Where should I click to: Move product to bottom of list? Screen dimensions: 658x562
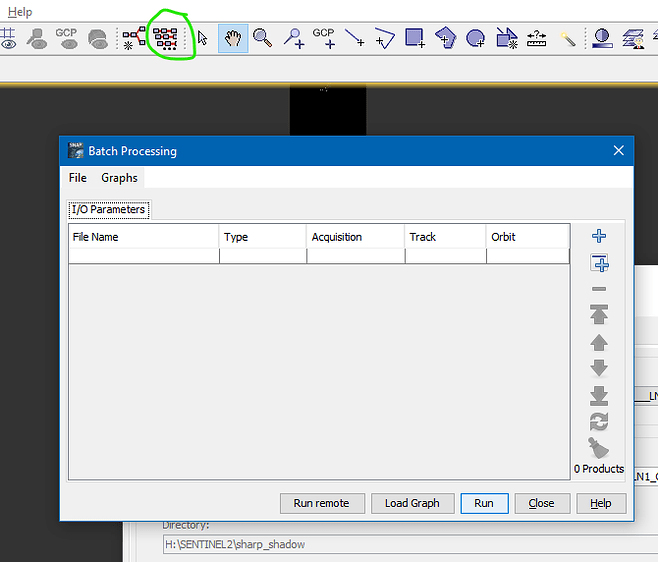599,396
